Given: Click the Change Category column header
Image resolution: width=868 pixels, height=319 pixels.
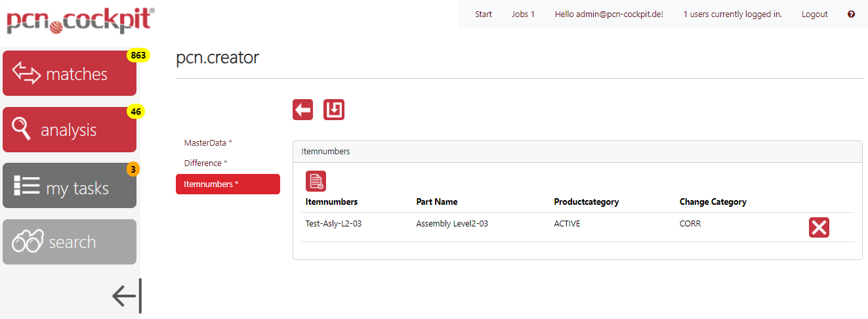Looking at the screenshot, I should click(713, 202).
